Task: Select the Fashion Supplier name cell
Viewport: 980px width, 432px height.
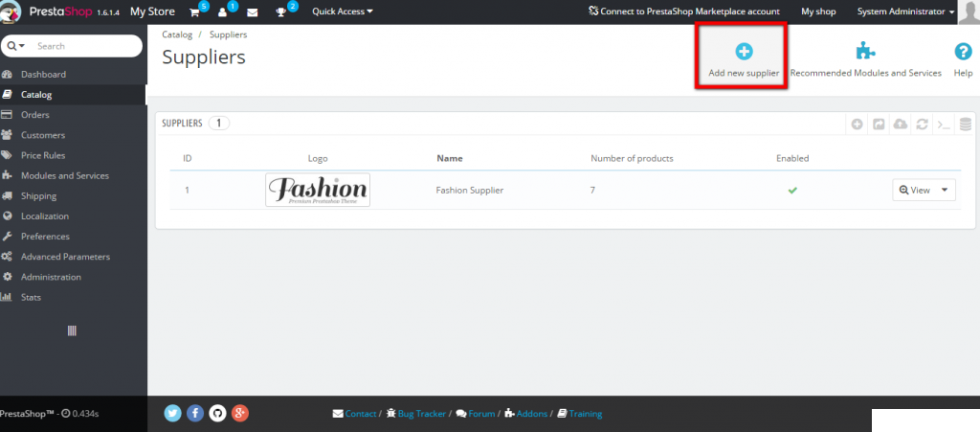Action: click(469, 190)
